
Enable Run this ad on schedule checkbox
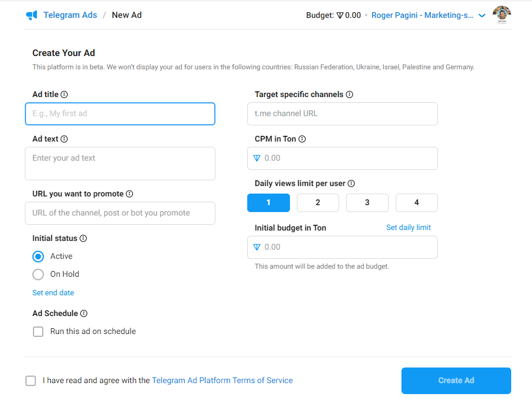38,332
